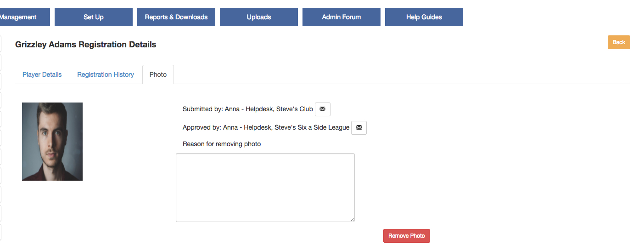Go to the Admin Forum
Viewport: 644px width, 251px height.
point(342,17)
